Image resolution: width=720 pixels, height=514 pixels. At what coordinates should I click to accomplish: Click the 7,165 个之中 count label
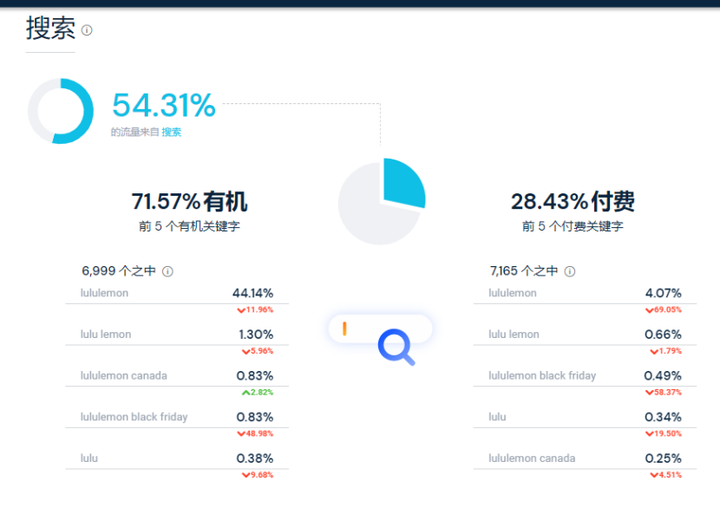(524, 271)
